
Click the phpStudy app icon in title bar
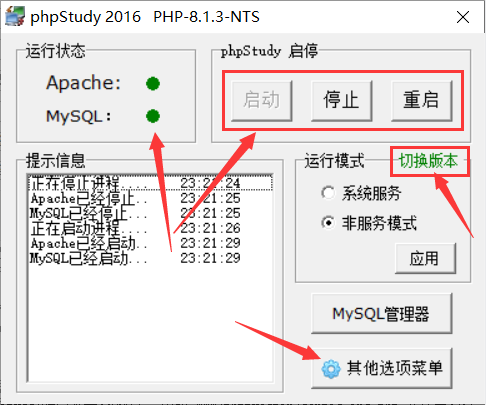pos(15,16)
